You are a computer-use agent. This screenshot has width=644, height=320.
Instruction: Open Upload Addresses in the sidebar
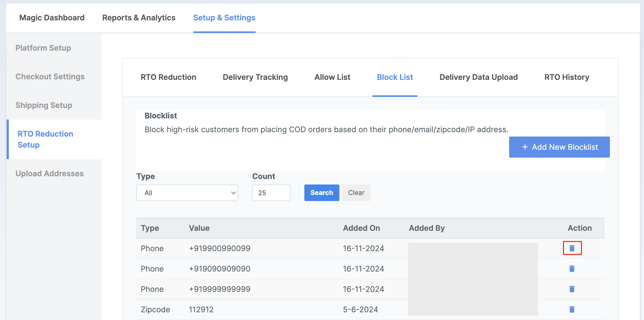pyautogui.click(x=50, y=173)
